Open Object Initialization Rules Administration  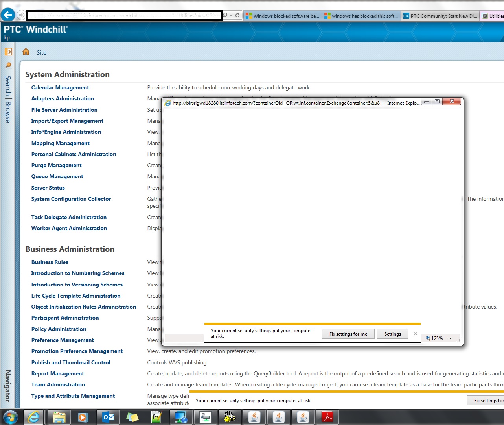pyautogui.click(x=84, y=307)
